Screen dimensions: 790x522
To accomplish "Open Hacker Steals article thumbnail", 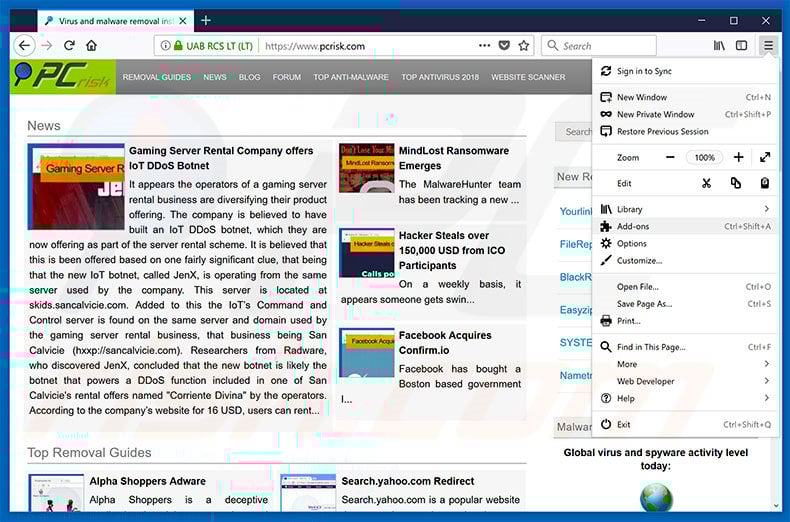I will tap(366, 253).
